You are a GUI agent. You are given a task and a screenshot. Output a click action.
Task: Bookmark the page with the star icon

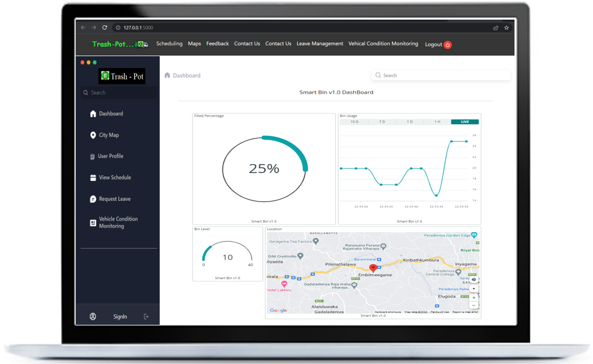pyautogui.click(x=506, y=28)
